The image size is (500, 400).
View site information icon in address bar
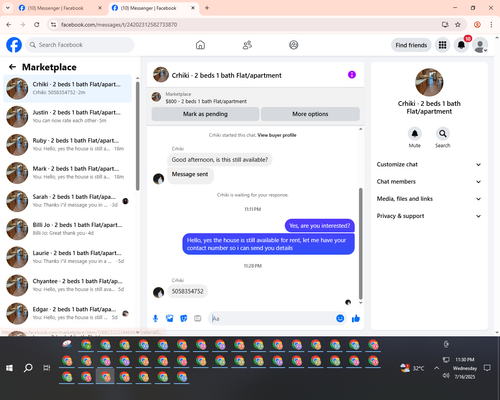coord(53,24)
